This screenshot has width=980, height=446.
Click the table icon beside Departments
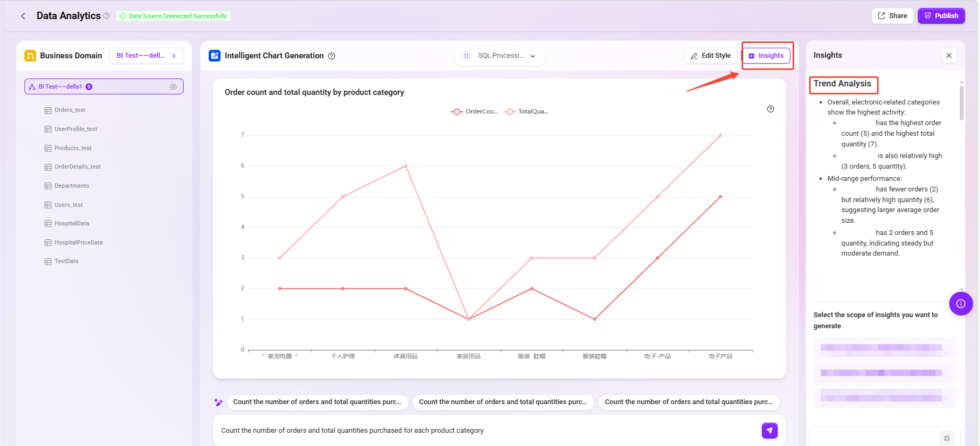pos(48,186)
